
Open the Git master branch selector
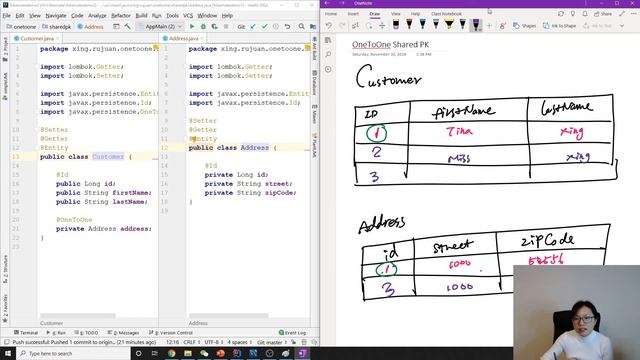(x=272, y=342)
